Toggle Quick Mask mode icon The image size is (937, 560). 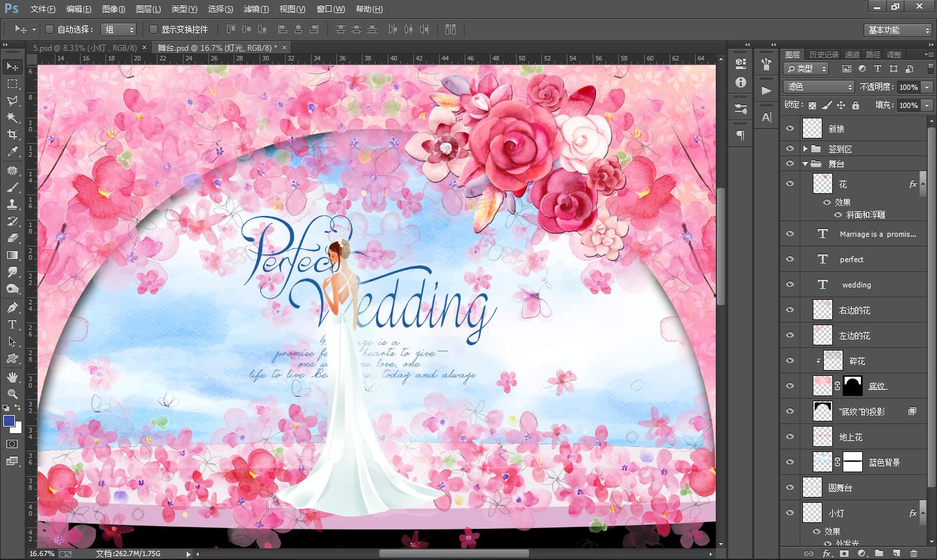click(12, 444)
